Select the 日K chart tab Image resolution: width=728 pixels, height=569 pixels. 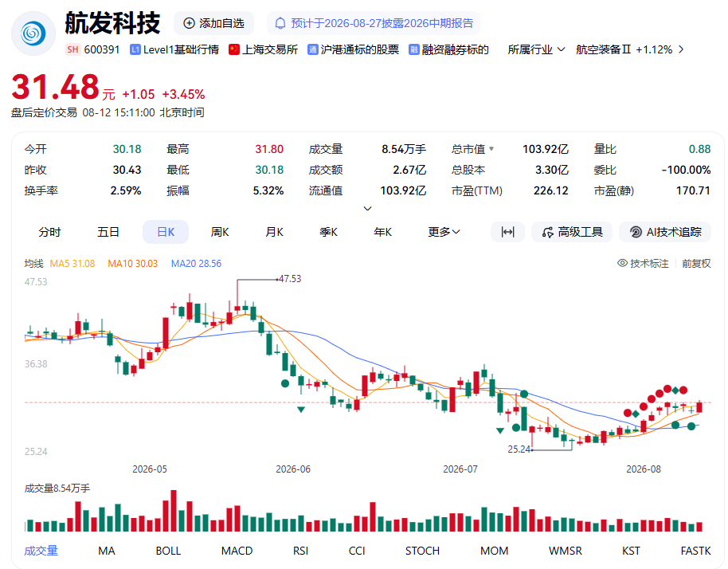(x=166, y=232)
